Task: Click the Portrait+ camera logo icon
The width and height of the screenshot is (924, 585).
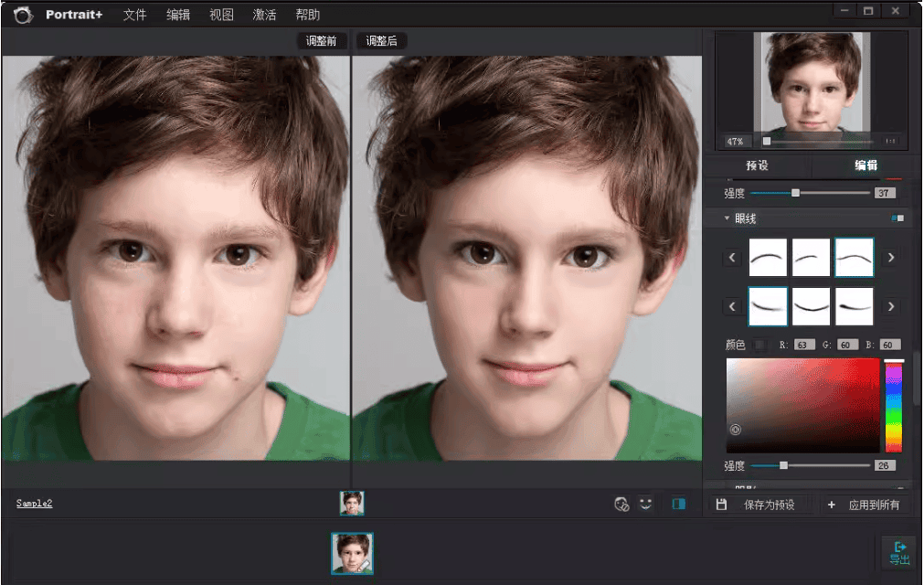Action: pos(22,15)
